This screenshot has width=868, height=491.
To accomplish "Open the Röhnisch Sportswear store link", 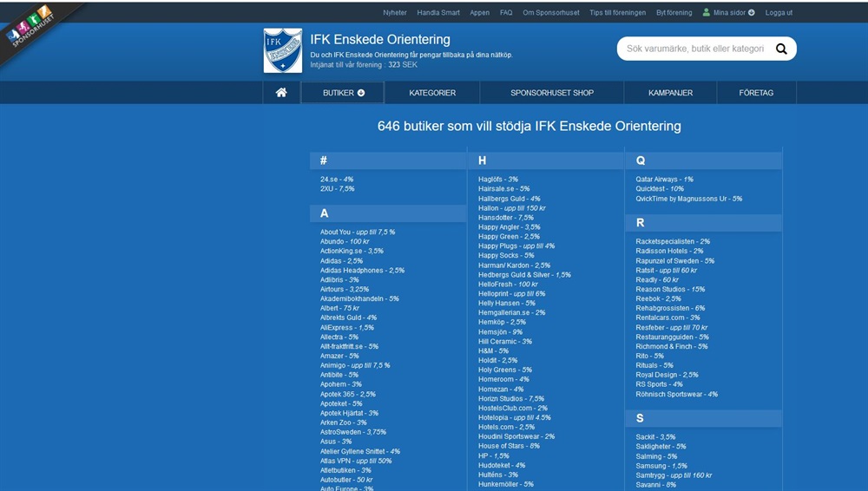I will [x=676, y=394].
